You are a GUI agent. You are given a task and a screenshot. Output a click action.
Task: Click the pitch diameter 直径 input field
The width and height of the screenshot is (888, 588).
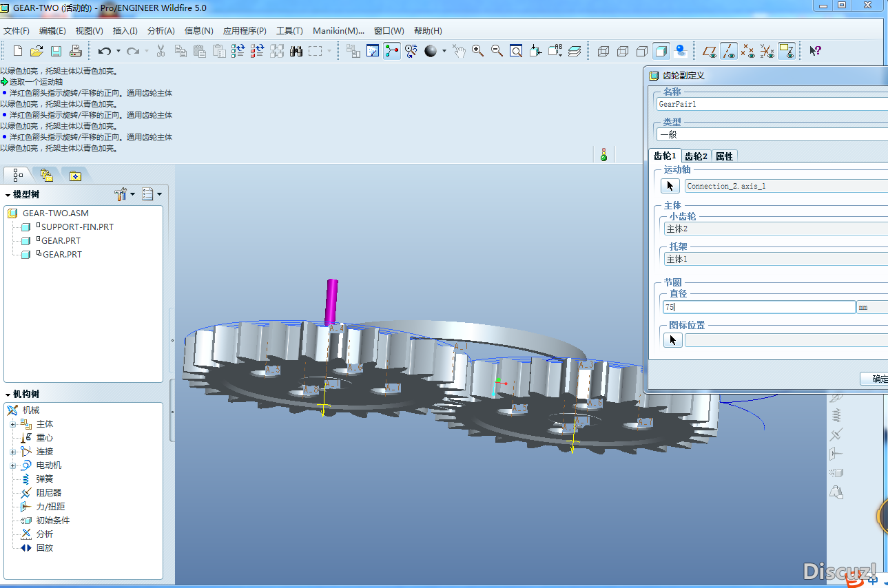click(x=758, y=307)
